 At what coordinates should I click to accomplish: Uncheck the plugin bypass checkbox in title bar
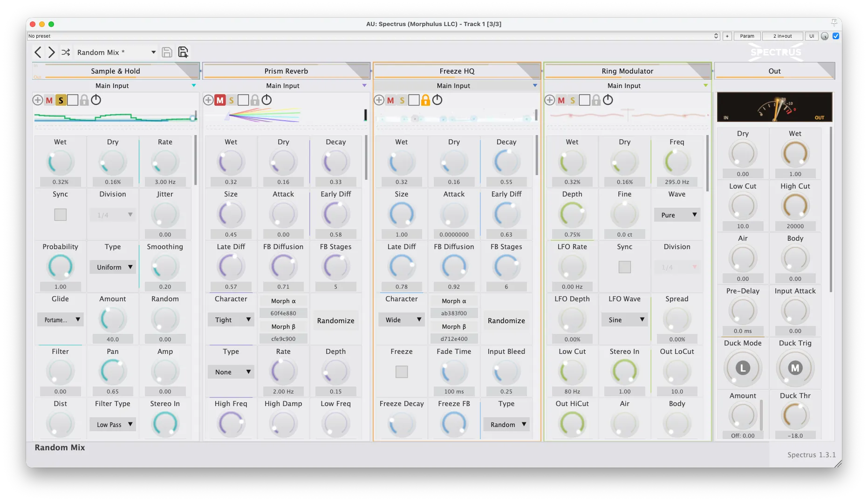point(837,36)
